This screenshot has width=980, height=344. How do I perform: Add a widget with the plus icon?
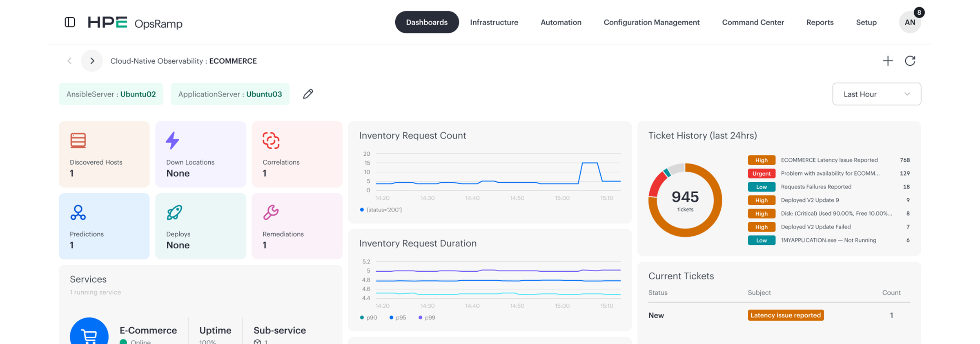coord(888,61)
